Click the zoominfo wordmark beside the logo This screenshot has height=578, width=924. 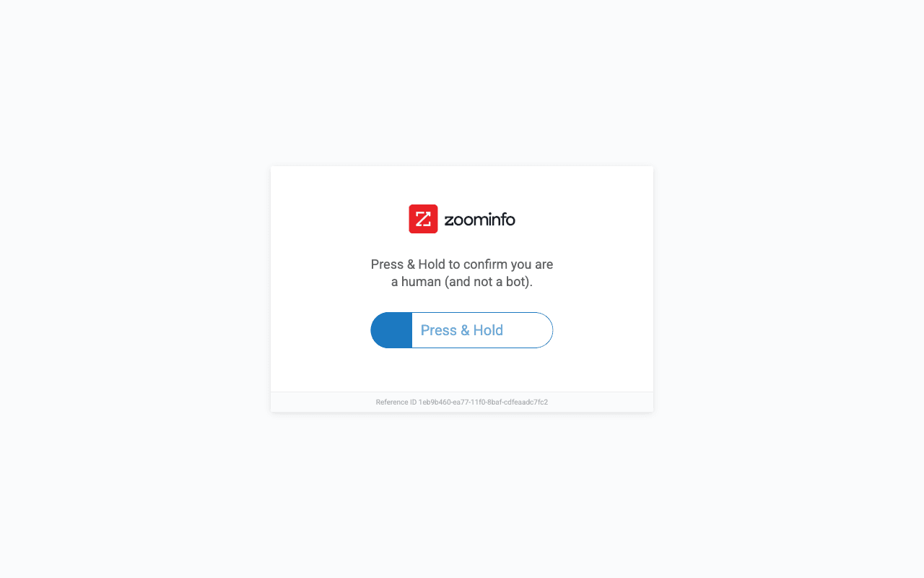[480, 219]
